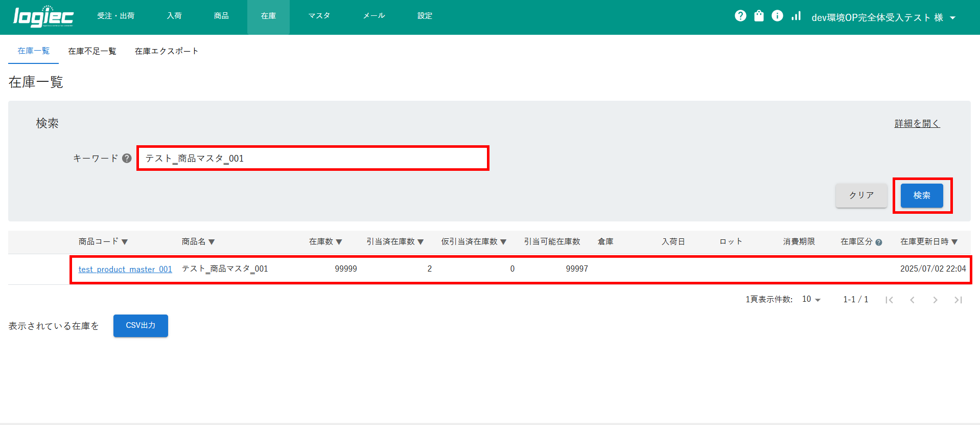Go to the last page of results

[x=958, y=300]
